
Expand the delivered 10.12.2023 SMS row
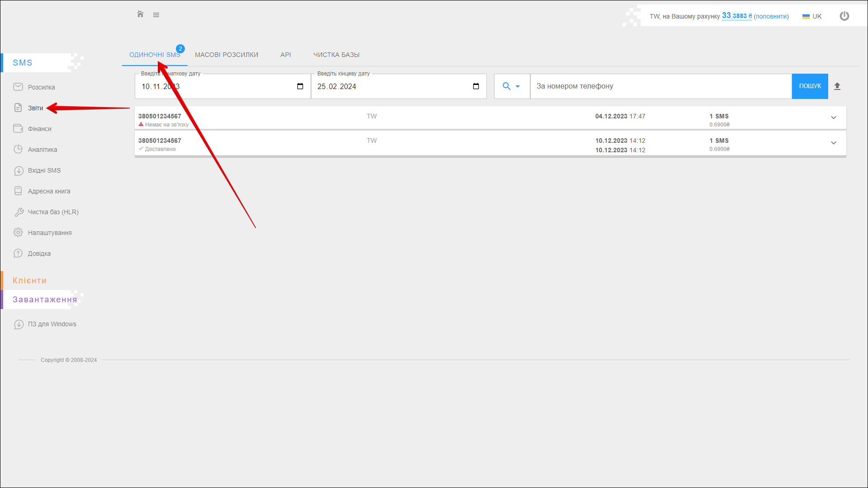click(833, 143)
